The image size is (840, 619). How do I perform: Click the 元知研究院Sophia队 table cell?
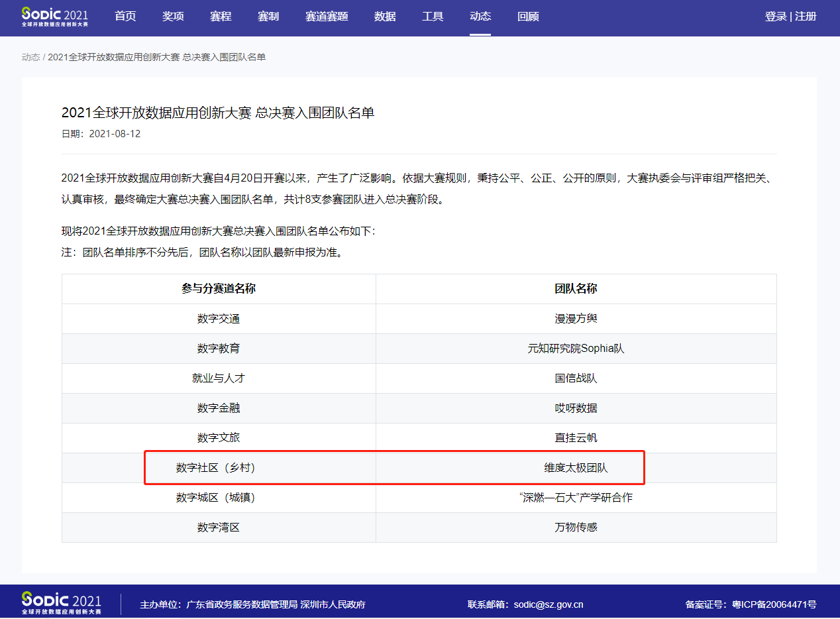(x=576, y=349)
